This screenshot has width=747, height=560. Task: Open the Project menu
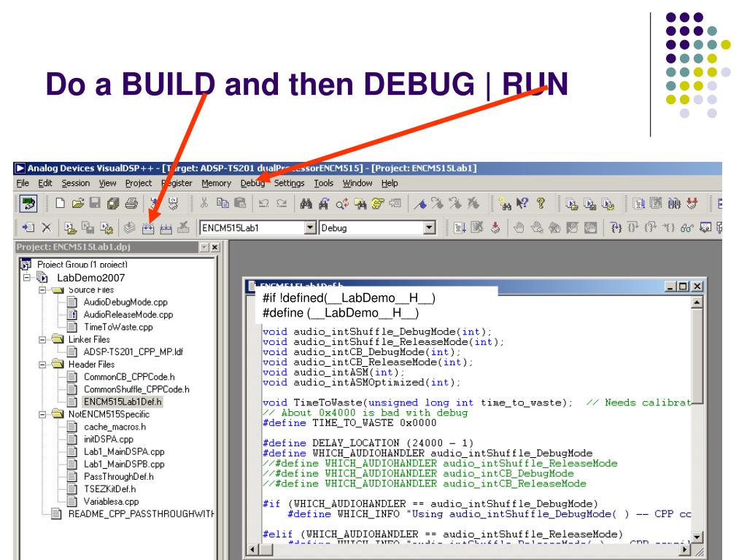139,183
